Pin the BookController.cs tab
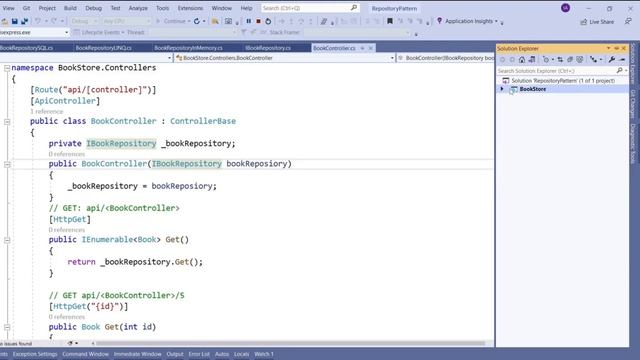The height and width of the screenshot is (360, 640). [362, 48]
